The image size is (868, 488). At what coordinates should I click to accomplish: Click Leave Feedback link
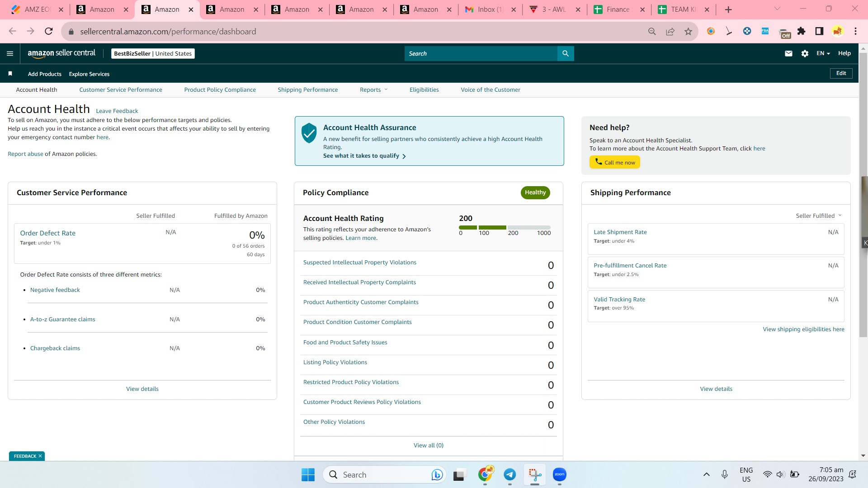pyautogui.click(x=117, y=111)
